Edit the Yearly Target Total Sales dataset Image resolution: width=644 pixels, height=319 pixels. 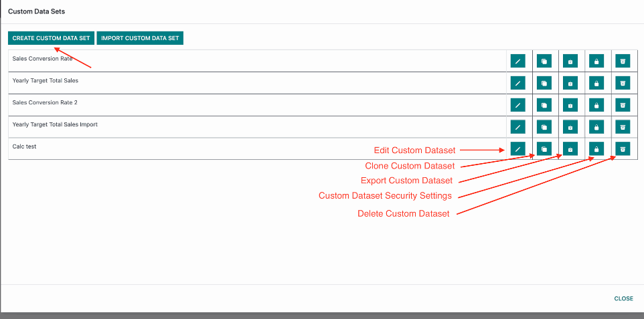click(517, 83)
